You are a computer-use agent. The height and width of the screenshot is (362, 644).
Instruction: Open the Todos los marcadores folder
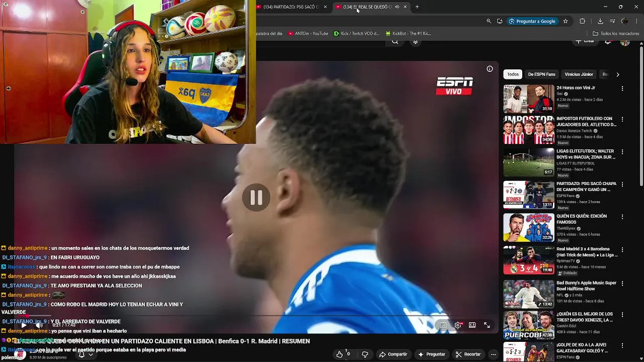[x=616, y=34]
